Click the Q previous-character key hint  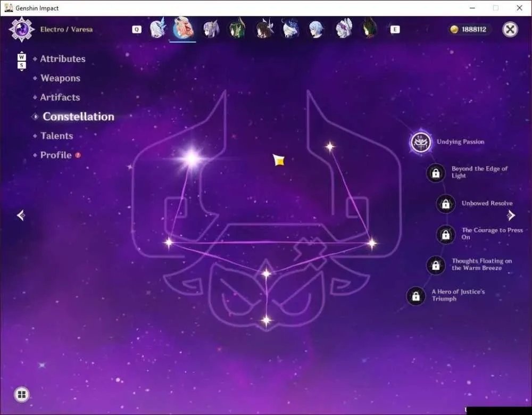point(136,29)
